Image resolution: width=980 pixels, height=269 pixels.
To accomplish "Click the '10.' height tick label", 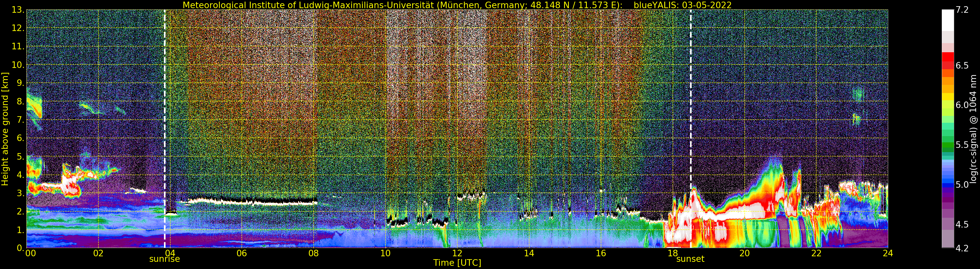I will pos(18,65).
